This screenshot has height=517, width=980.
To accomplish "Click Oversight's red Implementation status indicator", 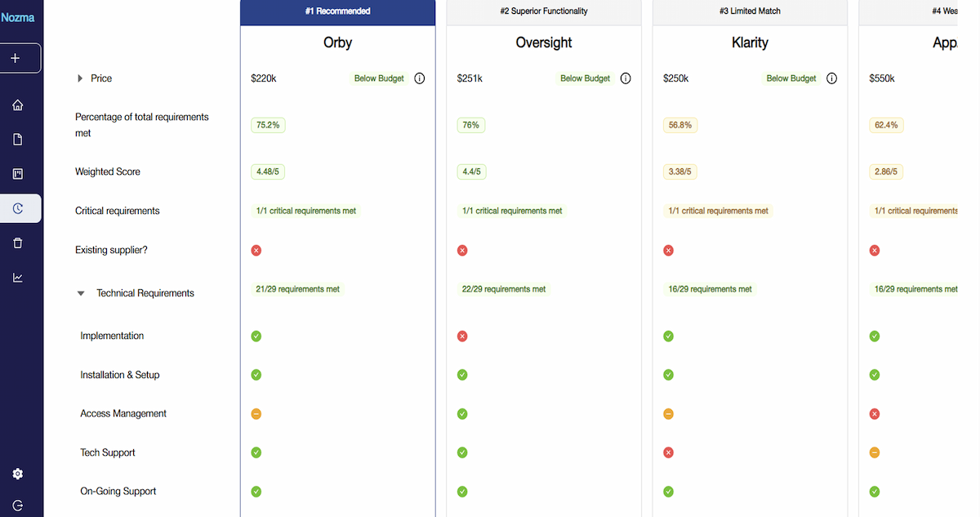I will click(x=462, y=336).
